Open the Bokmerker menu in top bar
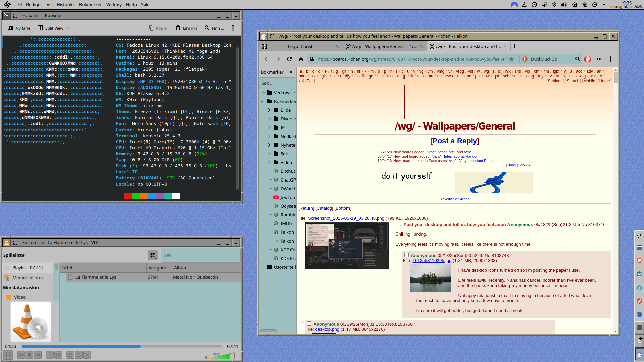 coord(91,5)
